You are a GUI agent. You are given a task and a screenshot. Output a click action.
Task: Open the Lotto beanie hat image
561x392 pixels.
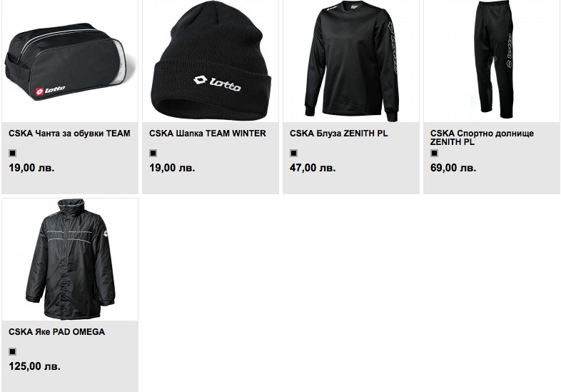pos(211,61)
